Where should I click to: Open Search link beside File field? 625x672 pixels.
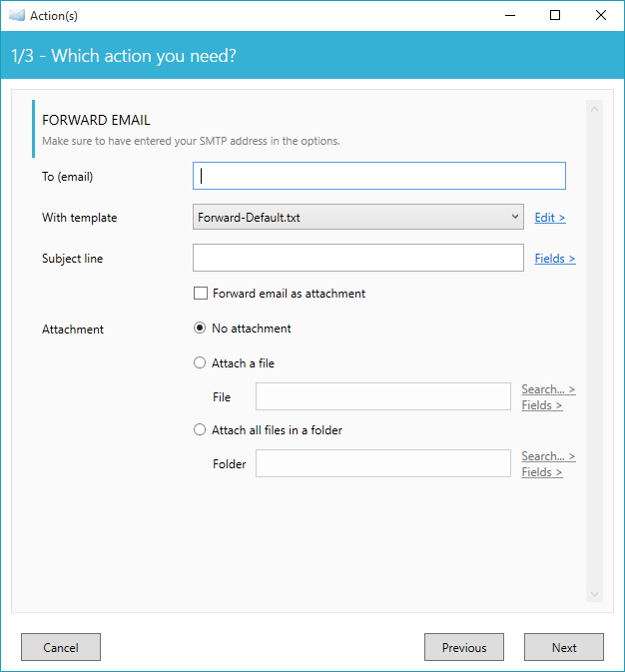click(x=548, y=389)
